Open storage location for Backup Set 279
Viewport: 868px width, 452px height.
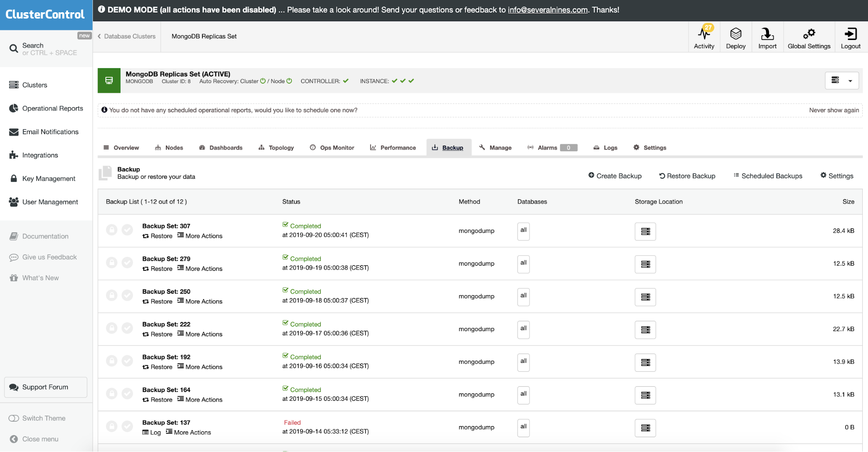[645, 264]
